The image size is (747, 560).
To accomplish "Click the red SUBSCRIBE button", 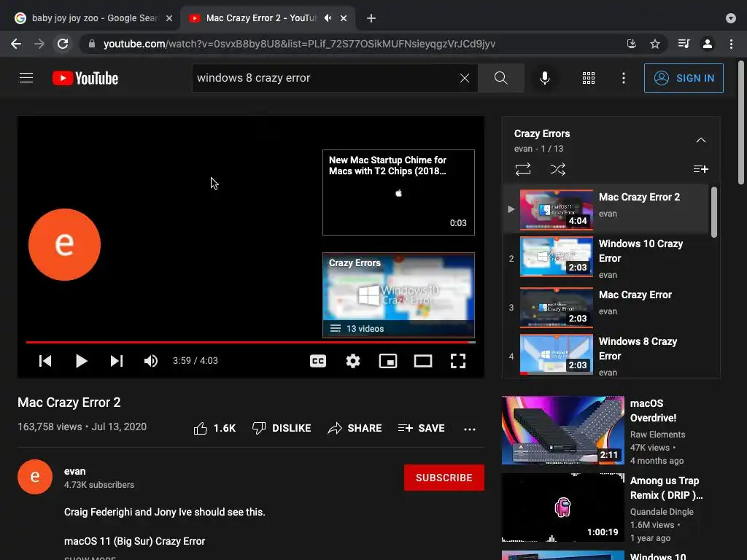I will coord(444,478).
